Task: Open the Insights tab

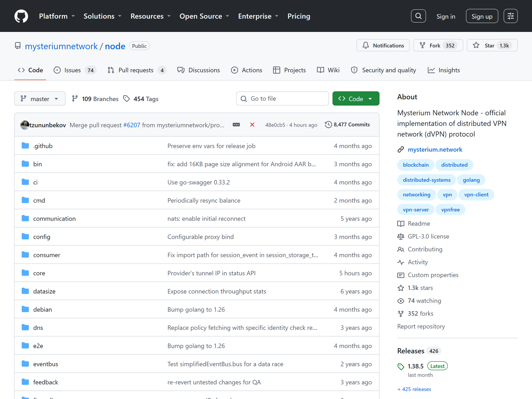Action: (x=444, y=70)
